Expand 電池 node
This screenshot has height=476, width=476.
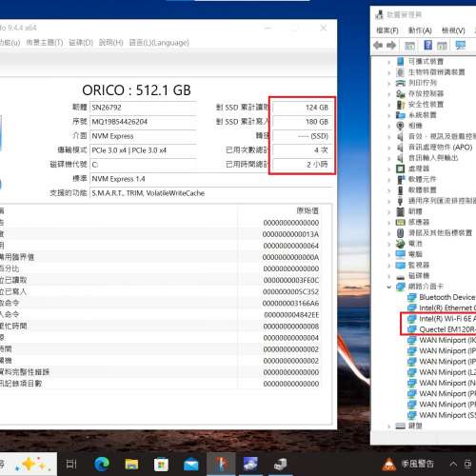coord(389,244)
